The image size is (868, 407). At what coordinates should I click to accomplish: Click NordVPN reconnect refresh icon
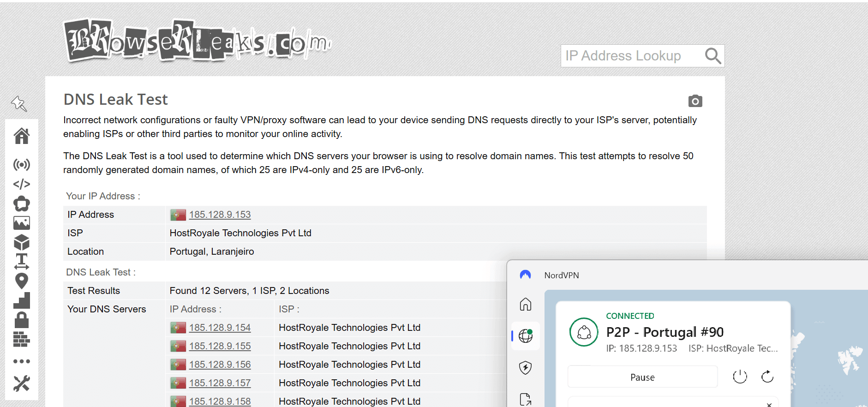pos(767,377)
